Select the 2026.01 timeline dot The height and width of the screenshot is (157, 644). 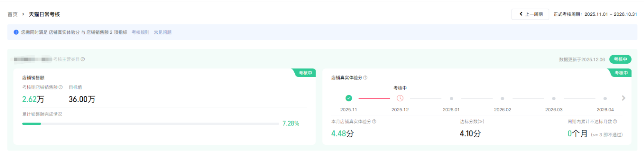[x=451, y=99]
